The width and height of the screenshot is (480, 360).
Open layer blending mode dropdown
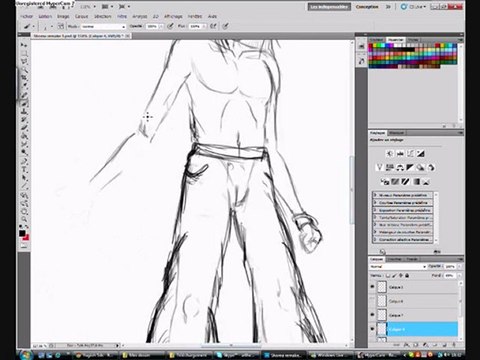(x=398, y=267)
